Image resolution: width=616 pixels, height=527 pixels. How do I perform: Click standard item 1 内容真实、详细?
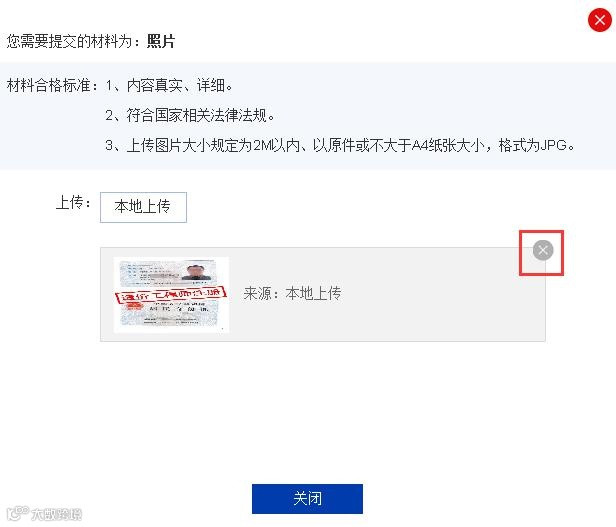169,85
